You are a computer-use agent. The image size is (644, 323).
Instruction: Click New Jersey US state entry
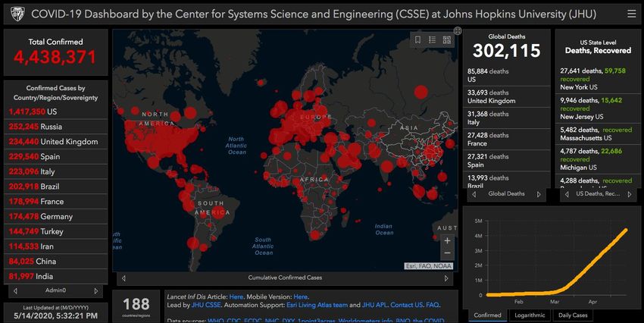[599, 108]
